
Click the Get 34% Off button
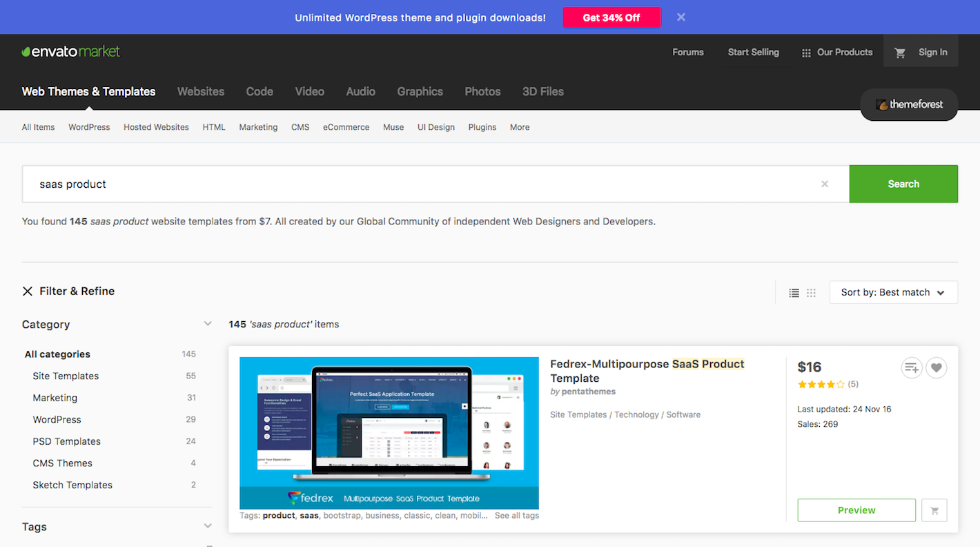point(611,17)
